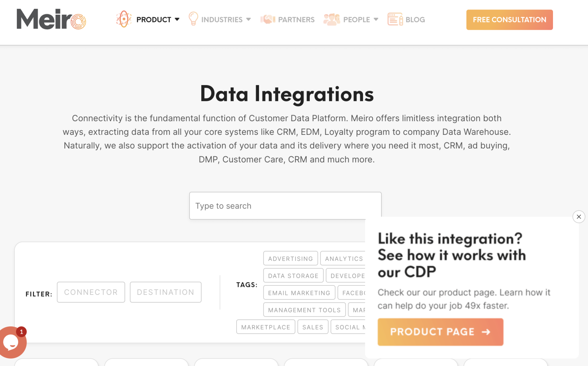
Task: Toggle the Advertising tag
Action: 290,258
